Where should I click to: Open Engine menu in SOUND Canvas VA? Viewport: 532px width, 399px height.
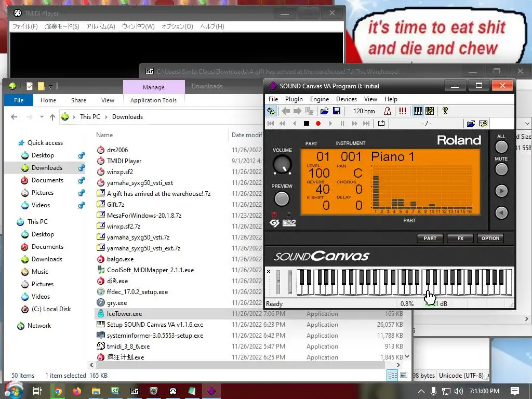coord(320,99)
